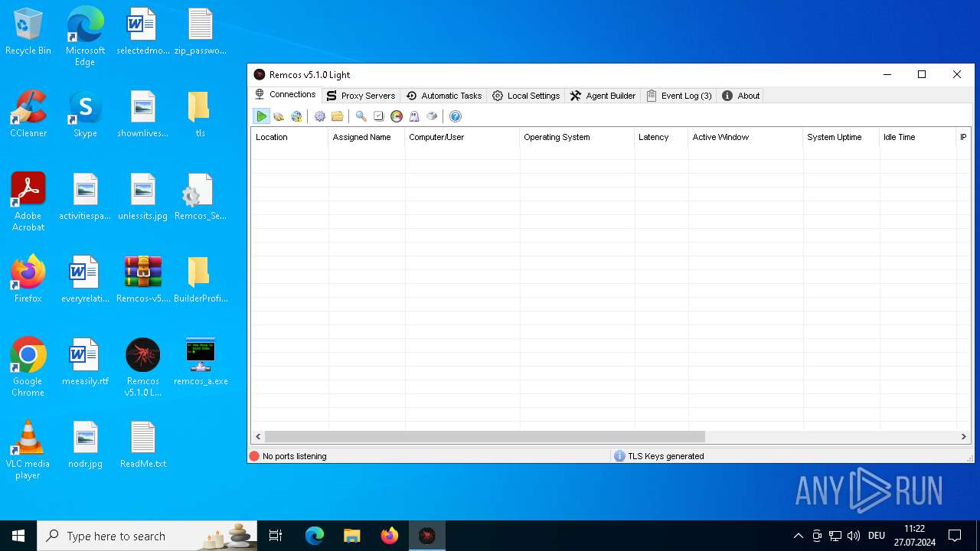Click the horizontal scrollbar thumb in connections list
The image size is (980, 551).
pyautogui.click(x=485, y=436)
